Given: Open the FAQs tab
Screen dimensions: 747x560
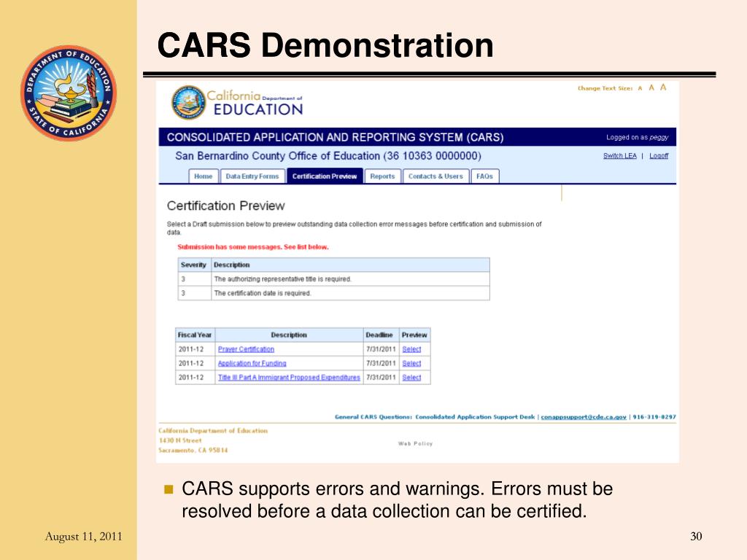Looking at the screenshot, I should [x=485, y=176].
